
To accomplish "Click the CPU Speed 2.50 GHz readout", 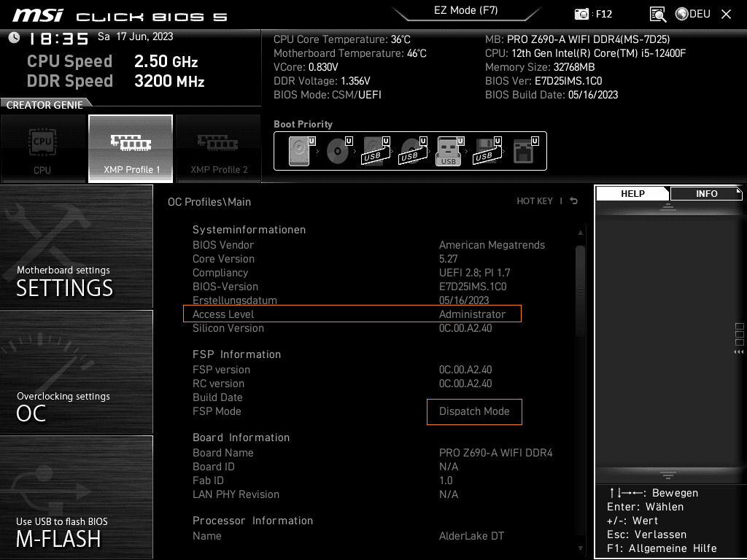I will [112, 61].
